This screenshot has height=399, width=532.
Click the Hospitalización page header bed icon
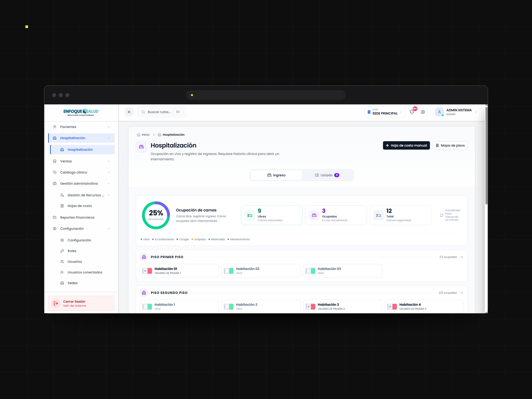pos(141,147)
